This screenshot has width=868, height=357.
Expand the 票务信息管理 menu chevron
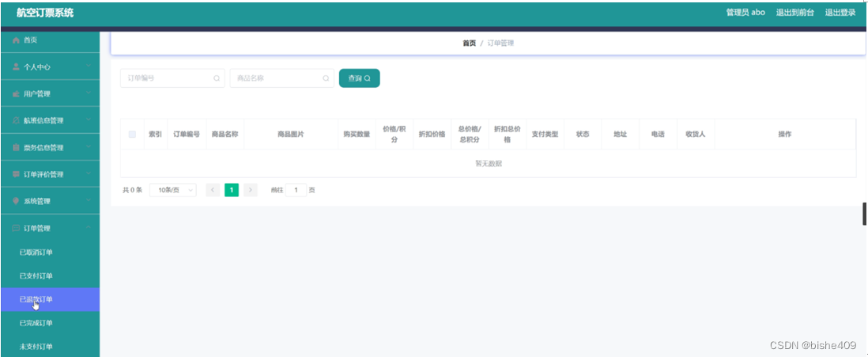click(89, 147)
